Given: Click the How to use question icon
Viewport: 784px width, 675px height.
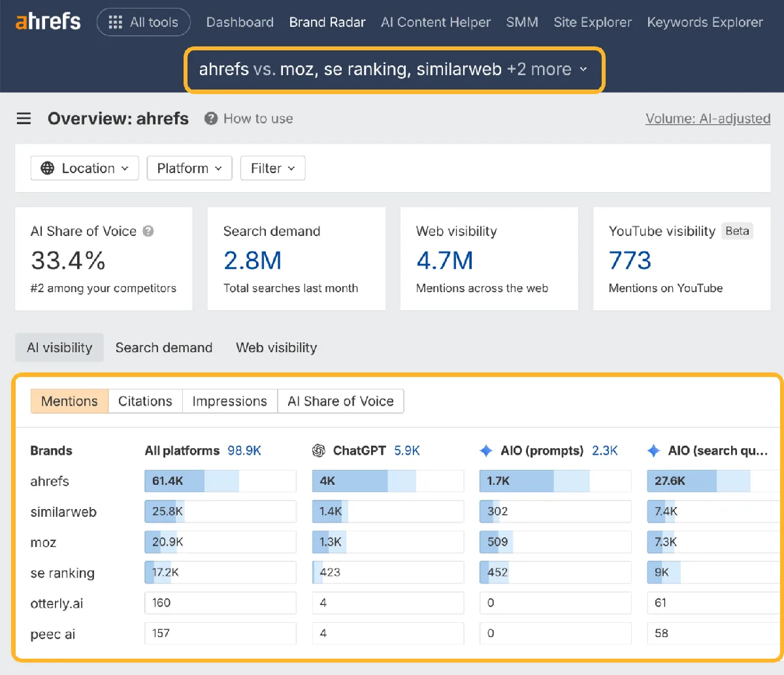Looking at the screenshot, I should coord(210,118).
